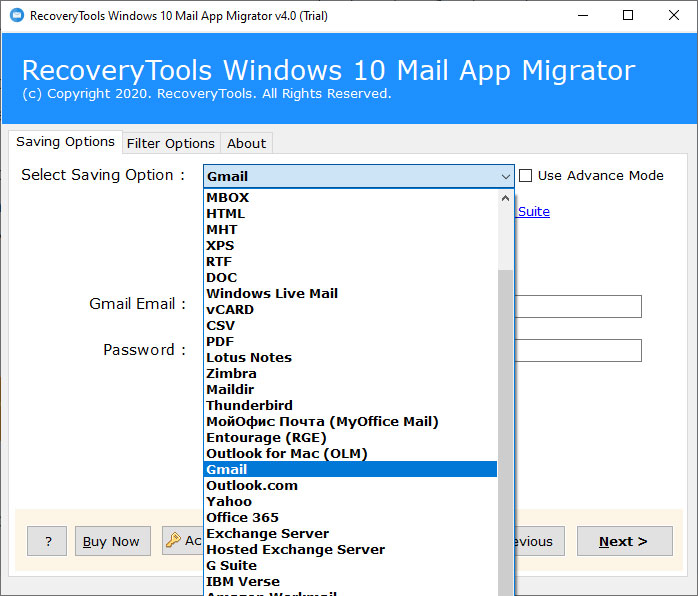Click the RecoveryTools app icon in title bar

pos(17,16)
